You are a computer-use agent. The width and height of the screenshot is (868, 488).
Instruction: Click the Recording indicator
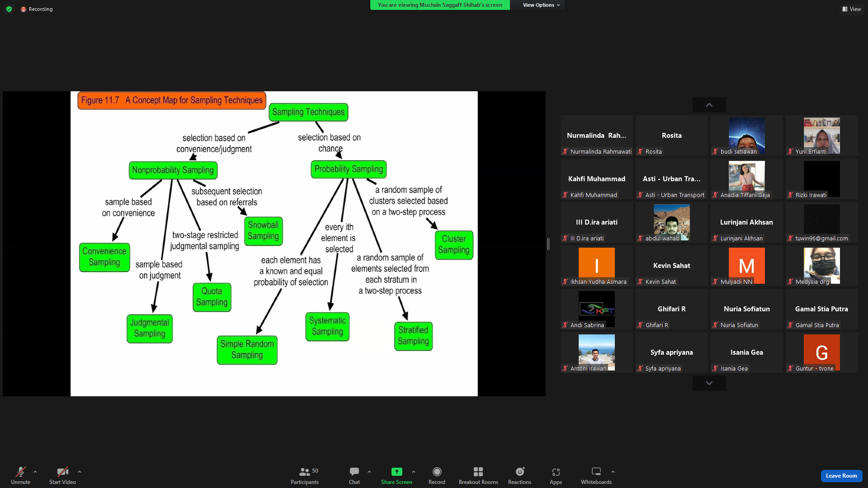[37, 9]
